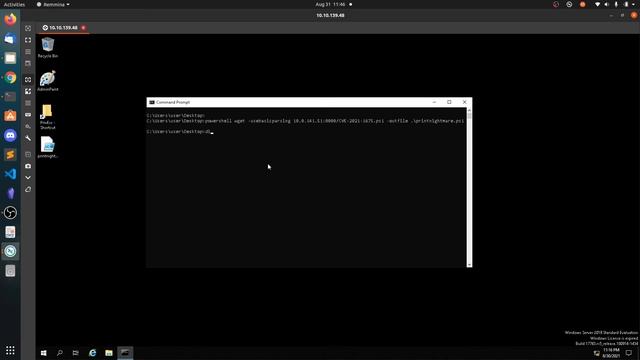Take a screenshot with Remmina camera icon

pos(28,166)
